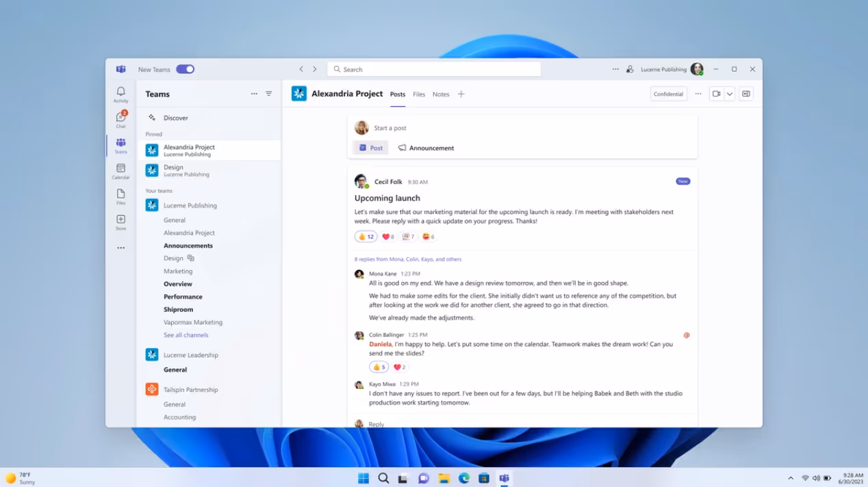Click the heart reaction showing 2
Screen dimensions: 868x487
399,367
